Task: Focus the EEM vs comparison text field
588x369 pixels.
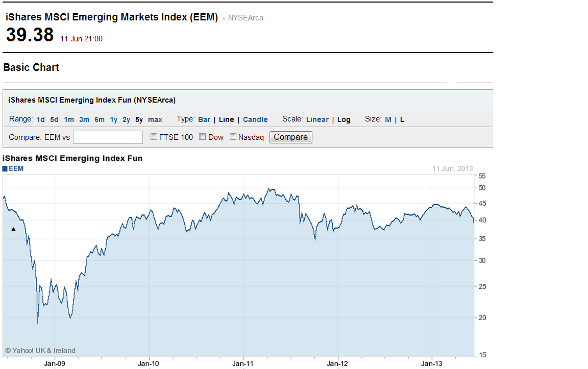Action: 108,137
